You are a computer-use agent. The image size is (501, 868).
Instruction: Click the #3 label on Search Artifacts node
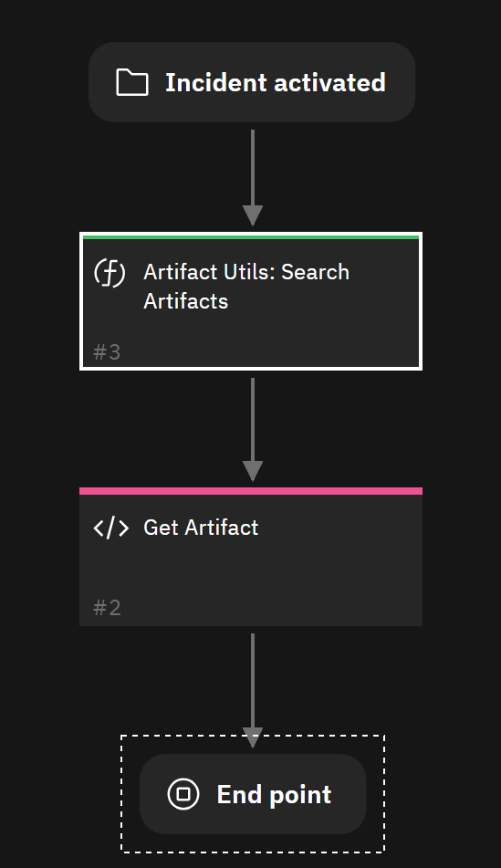pos(107,352)
